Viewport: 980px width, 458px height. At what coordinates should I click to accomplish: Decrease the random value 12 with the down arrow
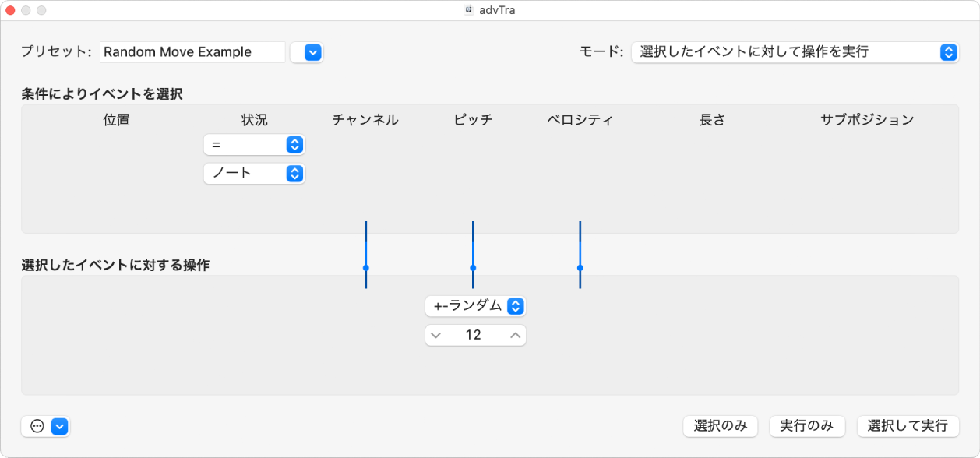435,335
